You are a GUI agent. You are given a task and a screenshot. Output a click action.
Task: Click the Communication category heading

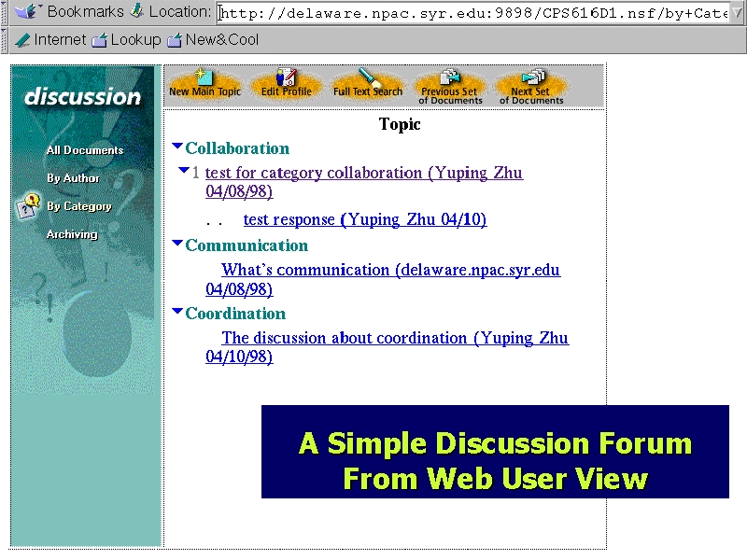[x=247, y=245]
